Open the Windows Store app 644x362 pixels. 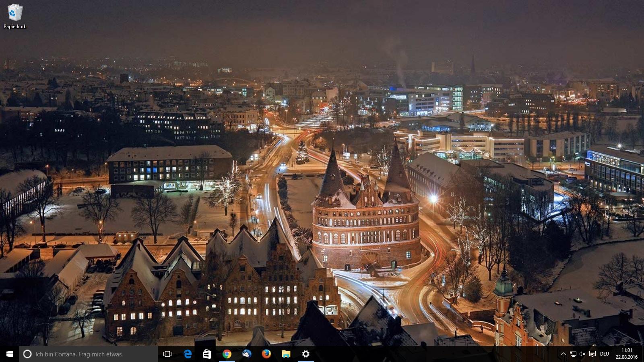point(207,354)
